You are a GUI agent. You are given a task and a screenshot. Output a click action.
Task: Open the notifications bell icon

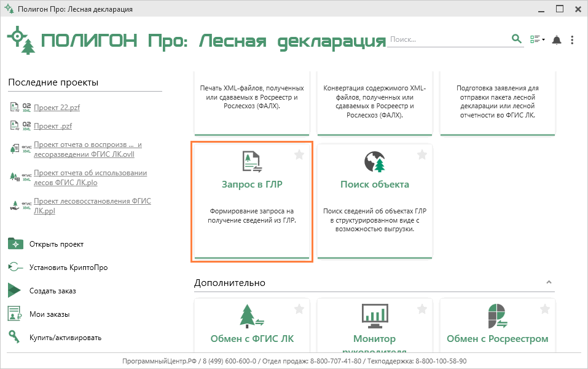[557, 40]
